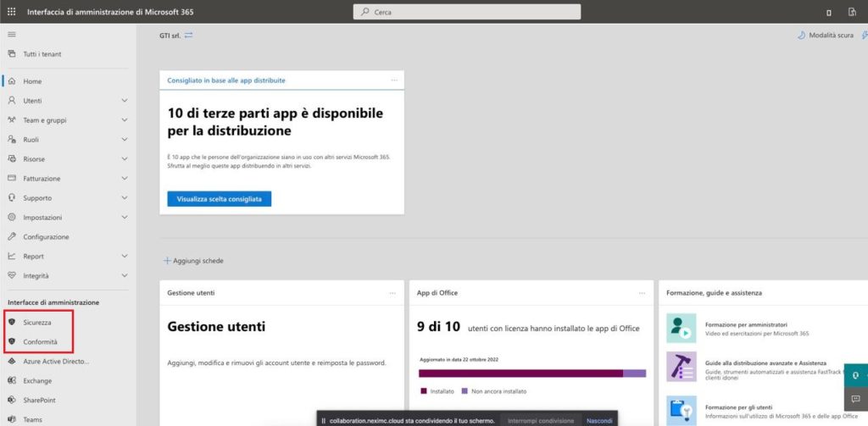Click GTI srl. tenant name
The image size is (868, 426).
[x=170, y=35]
